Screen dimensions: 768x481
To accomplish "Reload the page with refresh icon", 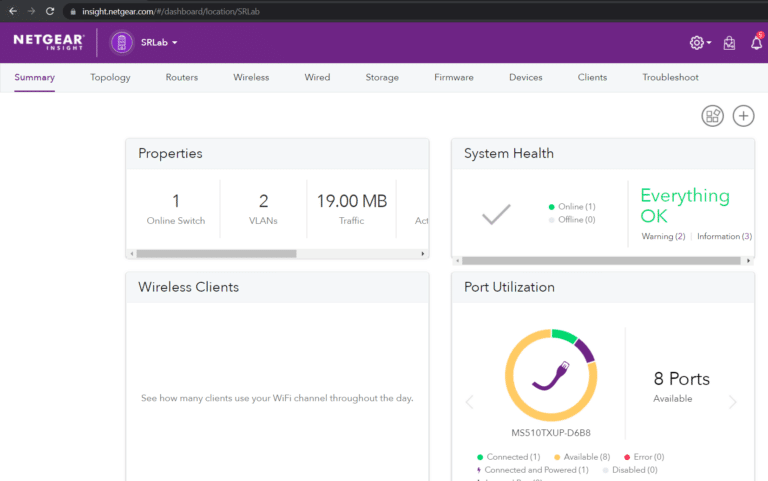I will coord(50,11).
